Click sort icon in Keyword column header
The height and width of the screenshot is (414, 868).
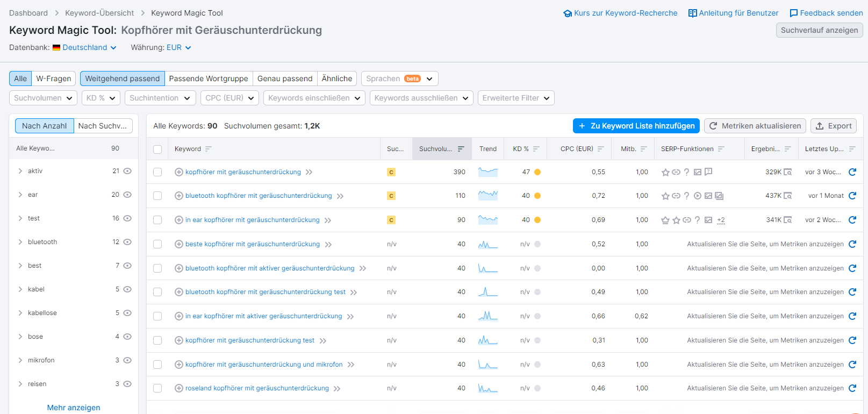click(x=209, y=149)
